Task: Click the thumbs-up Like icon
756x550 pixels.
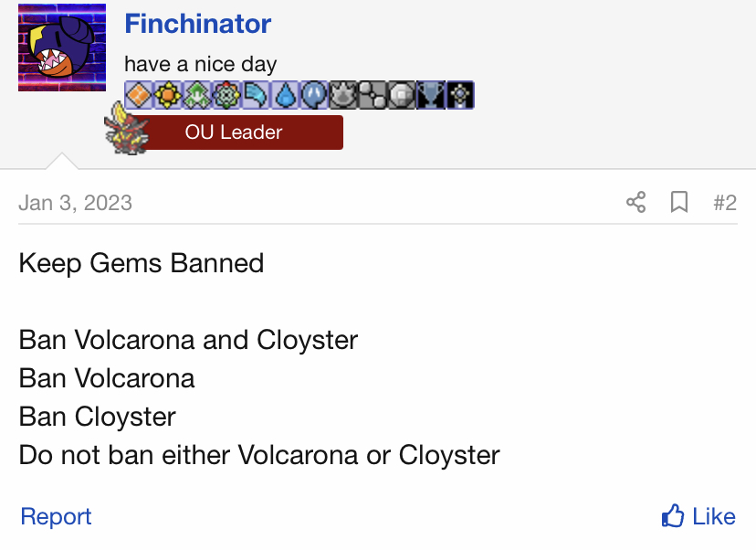Action: pyautogui.click(x=673, y=516)
